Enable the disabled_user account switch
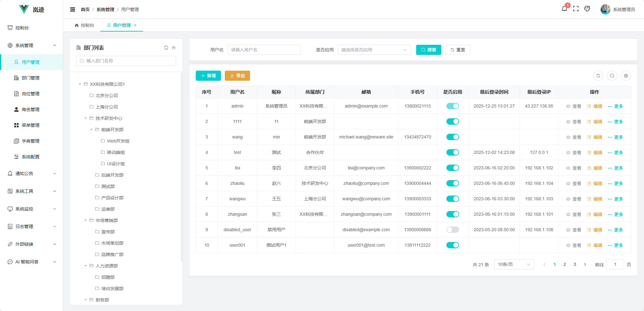Viewport: 644px width, 311px height. click(x=452, y=230)
